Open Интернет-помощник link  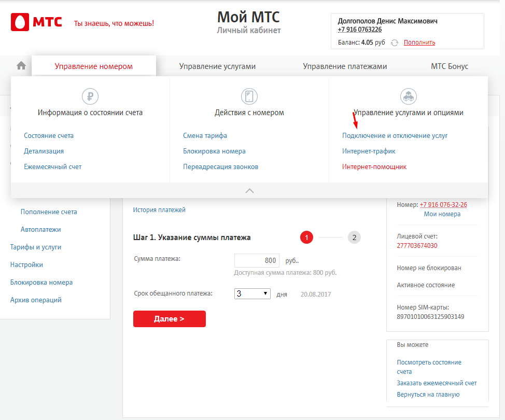click(374, 166)
